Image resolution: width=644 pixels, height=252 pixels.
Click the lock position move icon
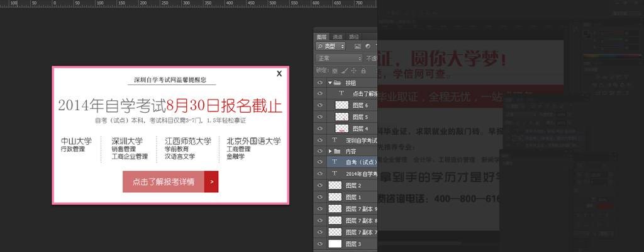tap(354, 70)
